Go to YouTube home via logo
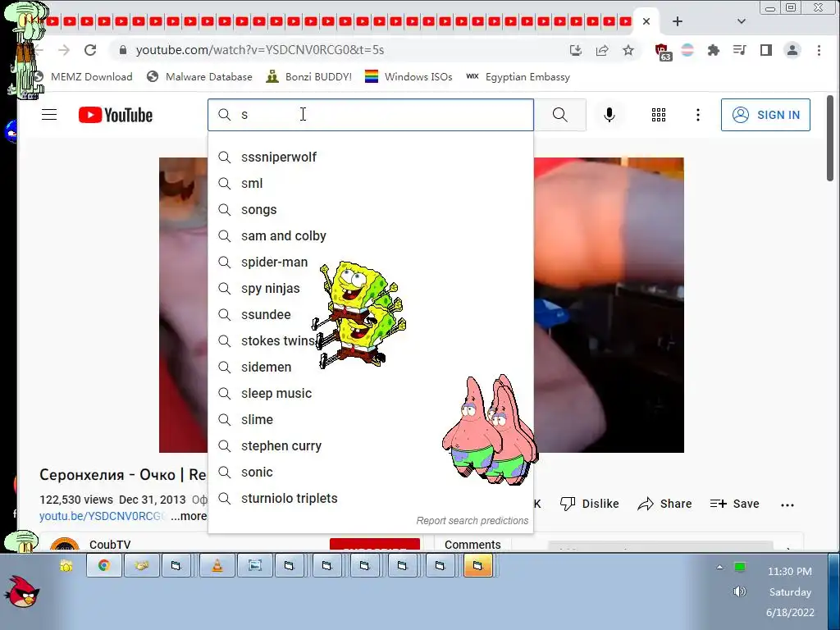Image resolution: width=840 pixels, height=630 pixels. pyautogui.click(x=115, y=115)
